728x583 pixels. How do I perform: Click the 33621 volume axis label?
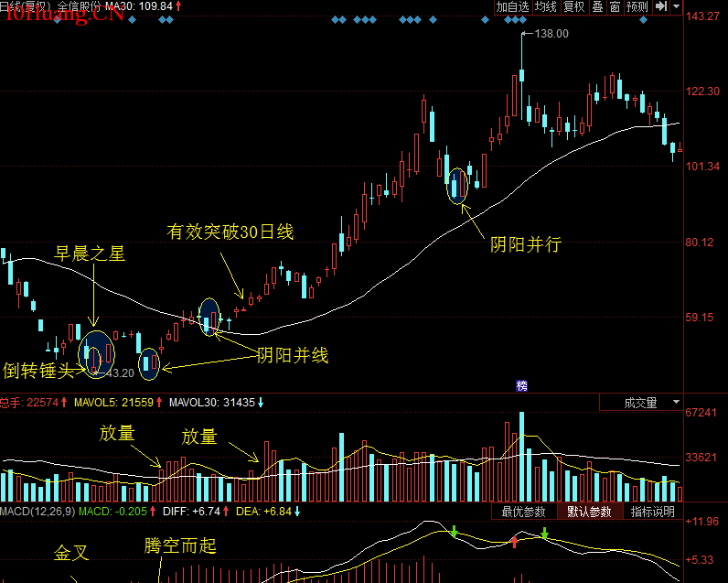point(701,458)
